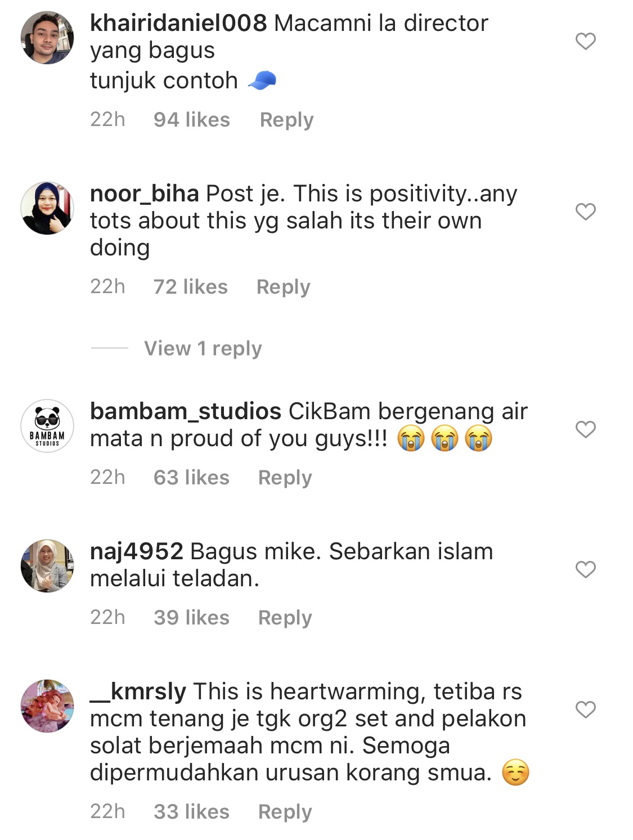Tap __kmrsly's cartoon avatar

pyautogui.click(x=47, y=706)
